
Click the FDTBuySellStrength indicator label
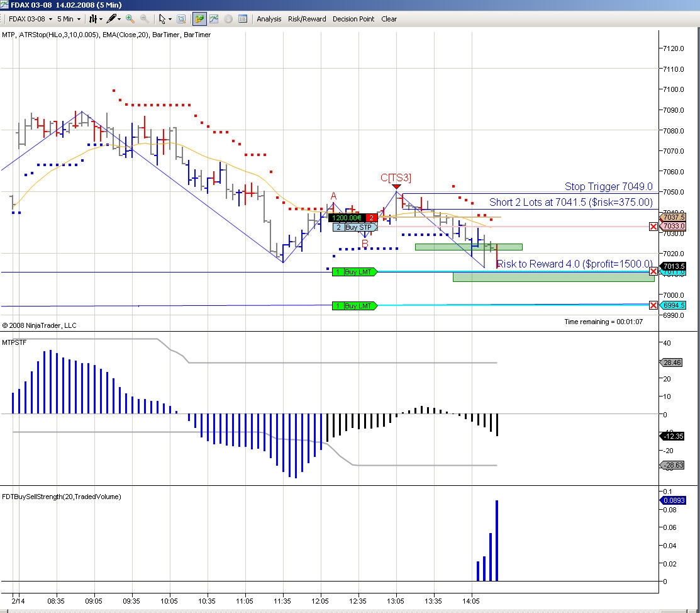62,497
